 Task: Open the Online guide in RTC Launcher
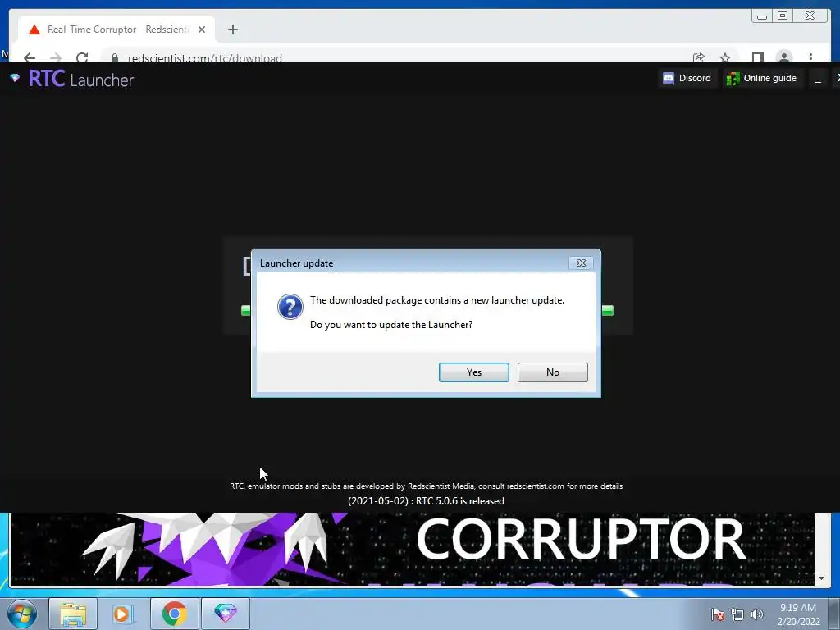click(x=762, y=78)
